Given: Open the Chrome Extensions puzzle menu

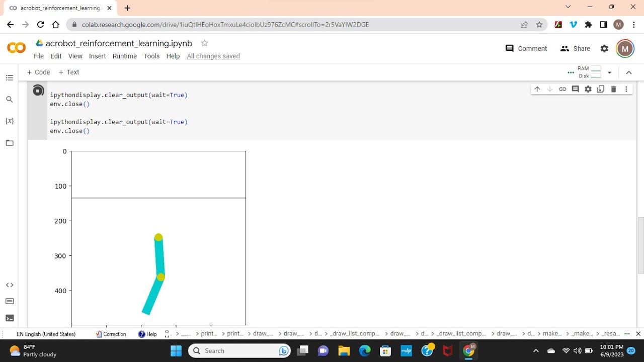Looking at the screenshot, I should 589,25.
